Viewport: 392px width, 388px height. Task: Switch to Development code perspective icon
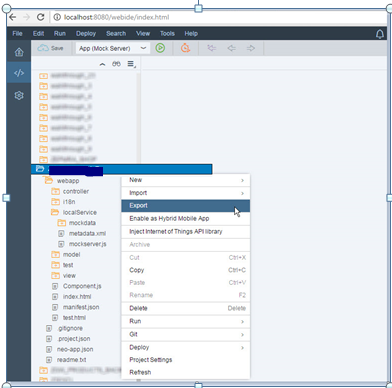pyautogui.click(x=19, y=73)
